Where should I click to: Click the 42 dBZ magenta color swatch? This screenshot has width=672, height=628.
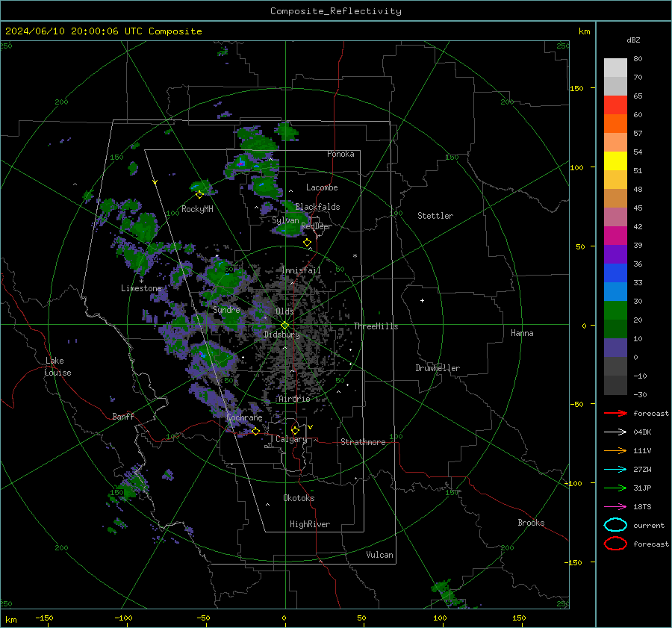(x=615, y=235)
